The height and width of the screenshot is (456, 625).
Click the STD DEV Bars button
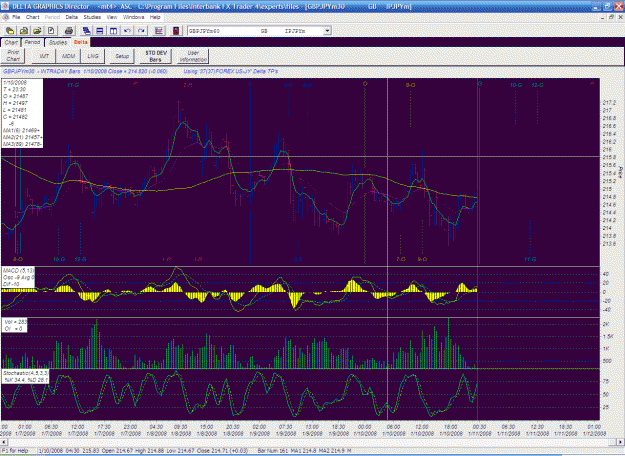pyautogui.click(x=156, y=56)
